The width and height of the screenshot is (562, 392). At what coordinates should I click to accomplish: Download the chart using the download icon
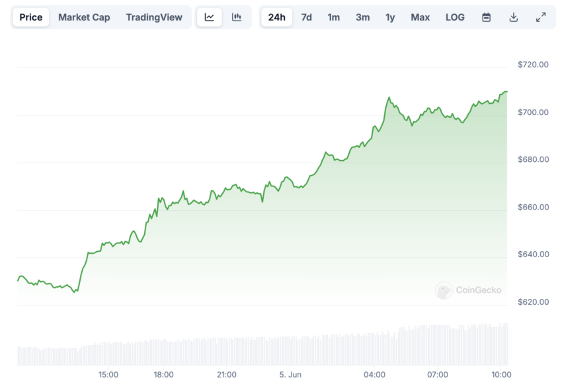click(x=513, y=17)
